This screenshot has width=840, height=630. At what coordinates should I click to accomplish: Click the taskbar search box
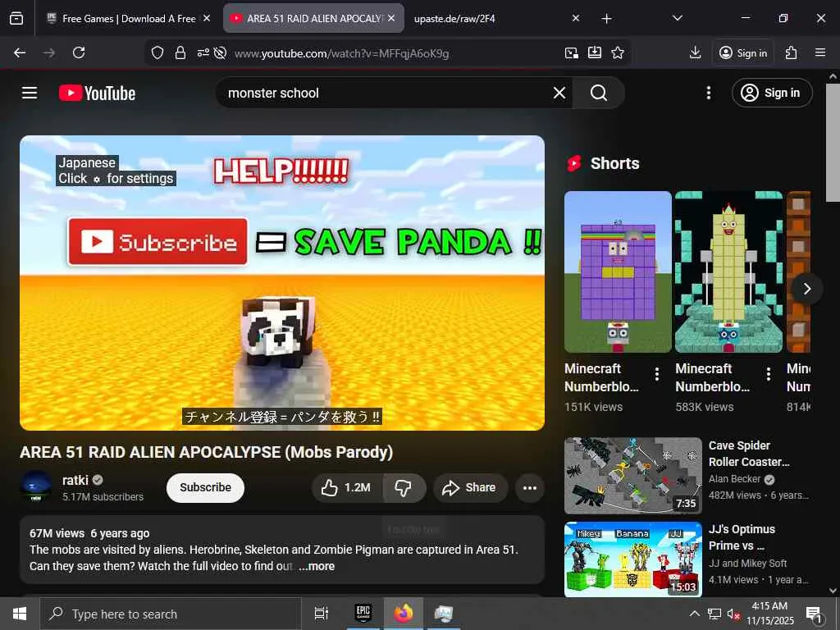[171, 614]
